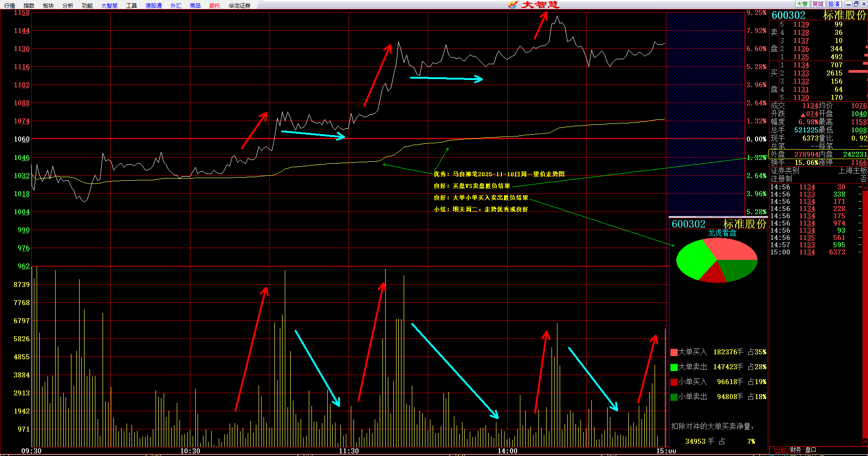Click the 上海主板 security type text
Screen dimensions: 868x456
[853, 171]
